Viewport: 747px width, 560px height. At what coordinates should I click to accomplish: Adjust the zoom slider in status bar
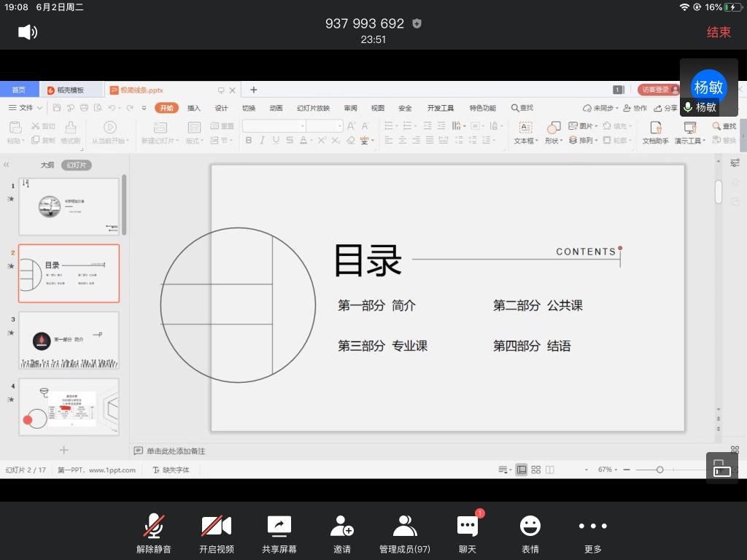(659, 470)
